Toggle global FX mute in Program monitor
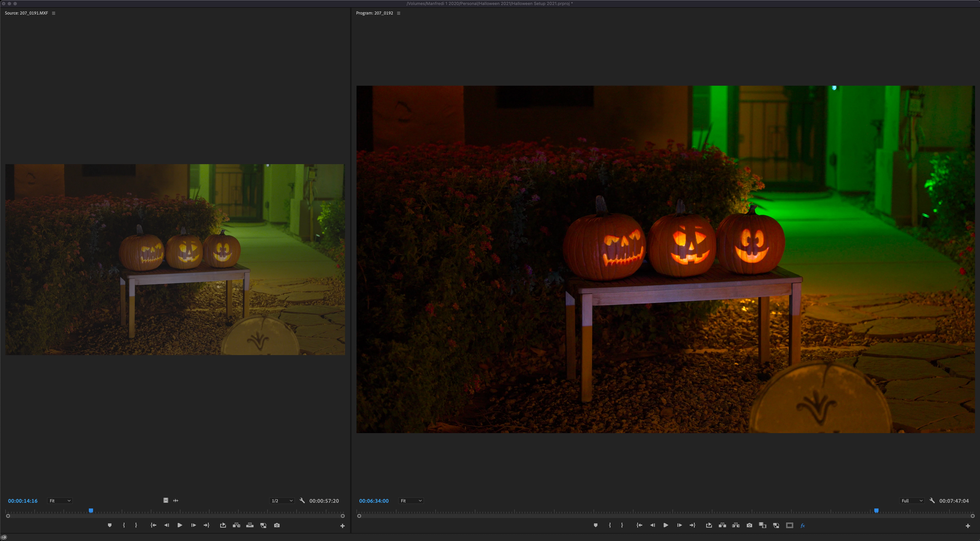The height and width of the screenshot is (541, 980). pos(803,526)
